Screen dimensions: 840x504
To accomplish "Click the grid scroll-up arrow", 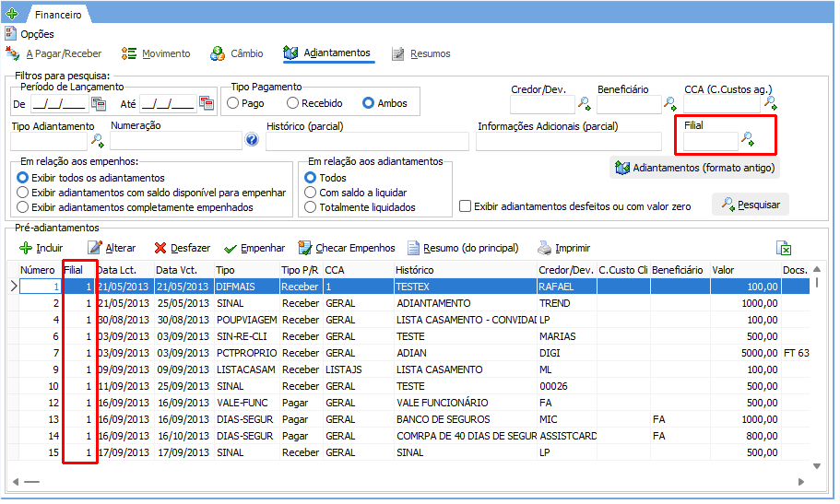I will (817, 269).
